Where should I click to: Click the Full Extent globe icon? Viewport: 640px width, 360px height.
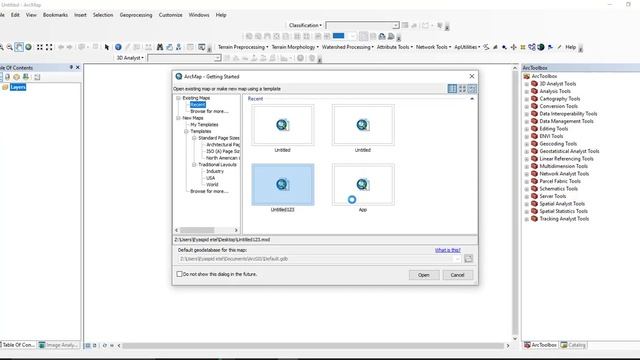point(29,47)
